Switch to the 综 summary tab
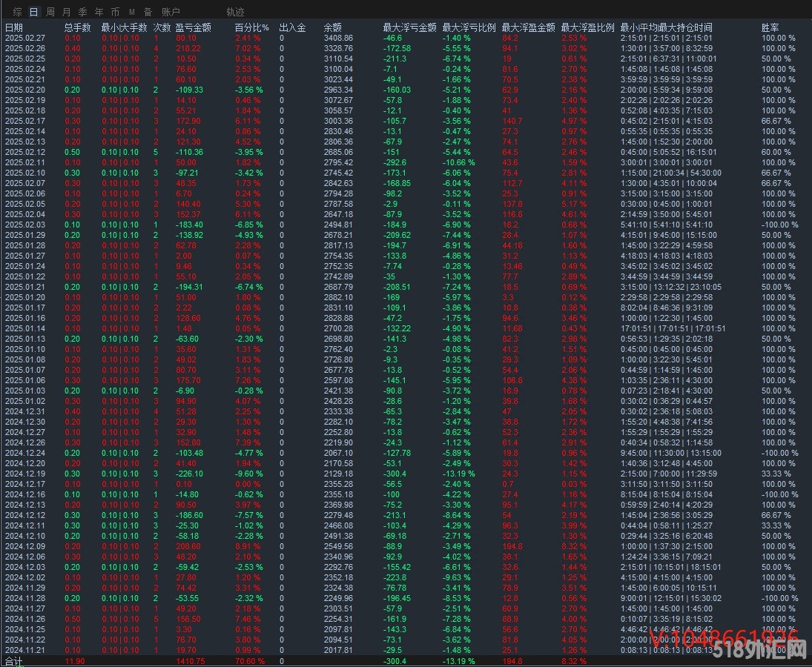The image size is (812, 667). click(x=18, y=12)
